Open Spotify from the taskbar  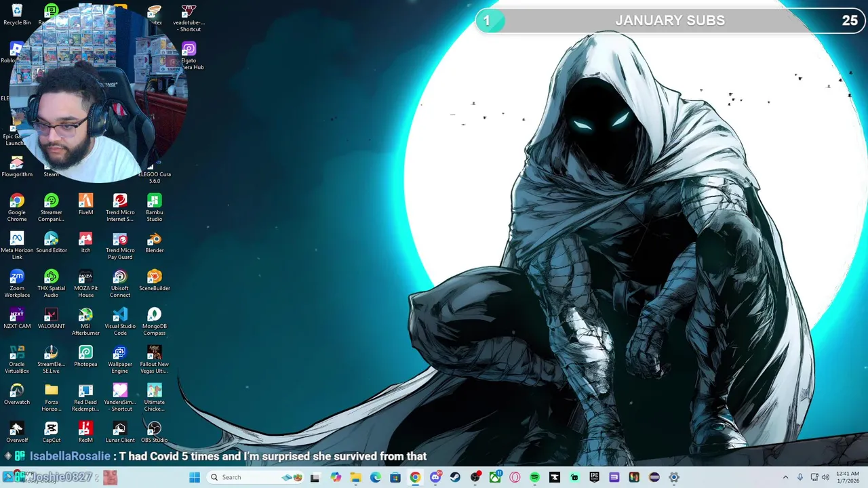534,477
